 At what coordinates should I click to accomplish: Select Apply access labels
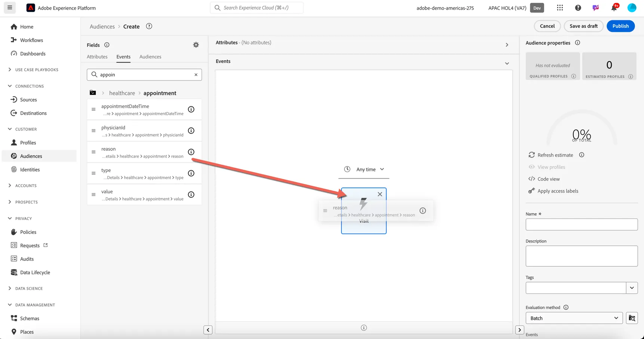point(553,191)
